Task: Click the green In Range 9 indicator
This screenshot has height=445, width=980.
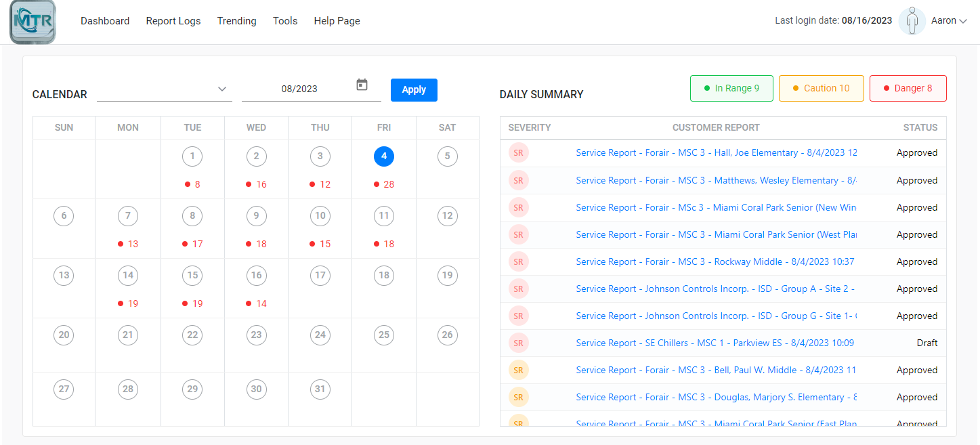Action: tap(731, 88)
